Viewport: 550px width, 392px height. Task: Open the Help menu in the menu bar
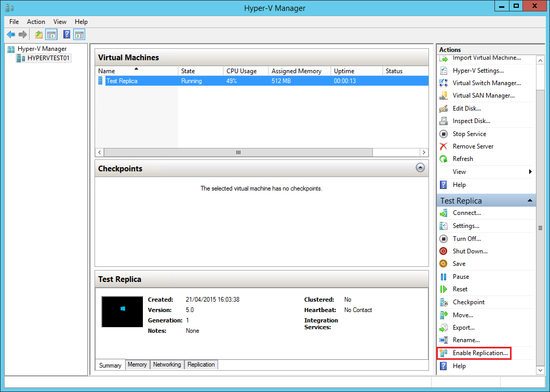[x=81, y=22]
